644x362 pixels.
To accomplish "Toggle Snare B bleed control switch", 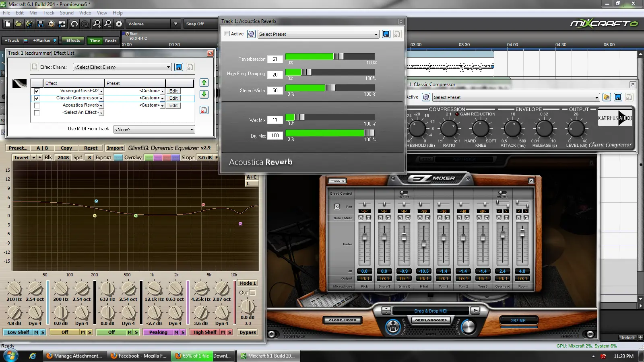I will pyautogui.click(x=404, y=193).
